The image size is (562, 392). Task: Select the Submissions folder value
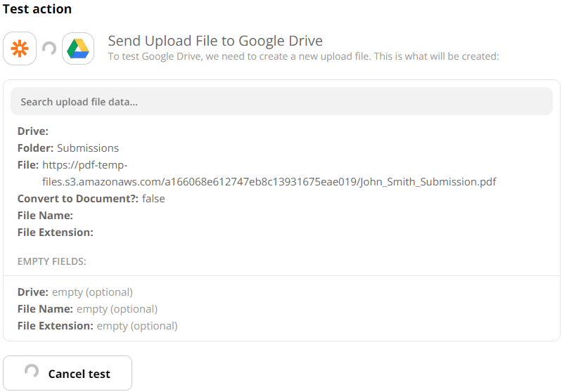pos(88,148)
